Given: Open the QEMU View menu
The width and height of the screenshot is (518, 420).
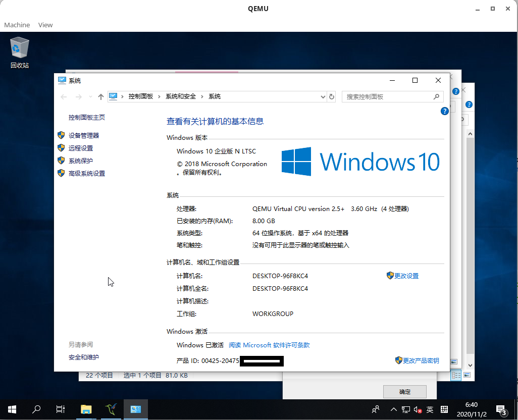Looking at the screenshot, I should tap(45, 25).
